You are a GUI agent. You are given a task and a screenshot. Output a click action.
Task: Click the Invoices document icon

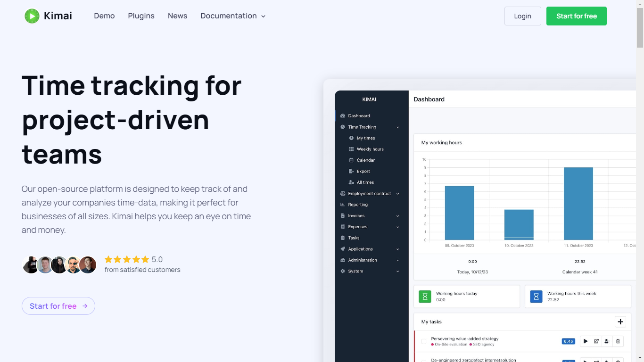tap(343, 216)
